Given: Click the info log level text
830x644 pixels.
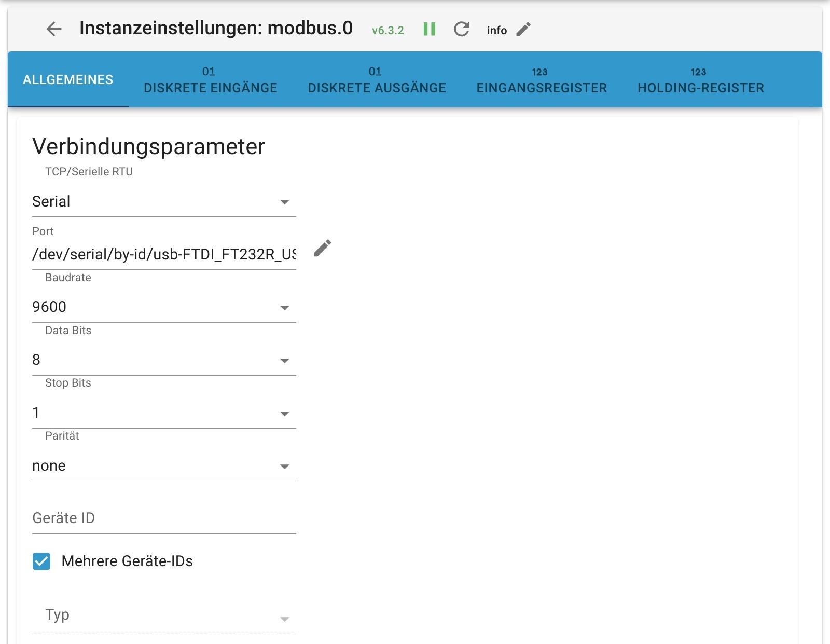Looking at the screenshot, I should (x=496, y=30).
